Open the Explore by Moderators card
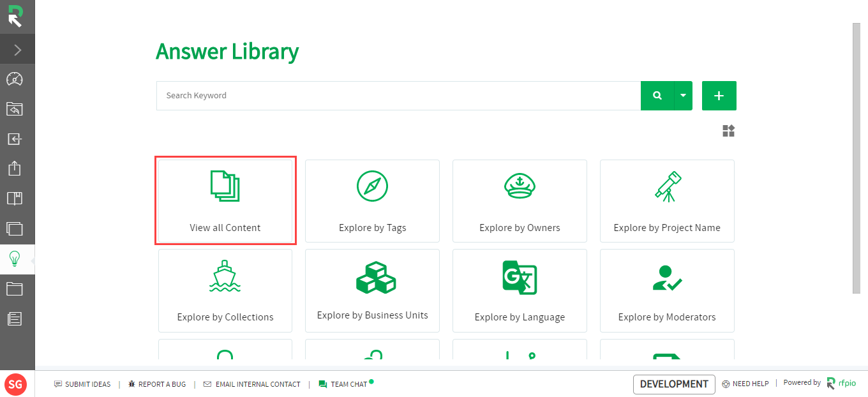868x397 pixels. click(x=667, y=290)
